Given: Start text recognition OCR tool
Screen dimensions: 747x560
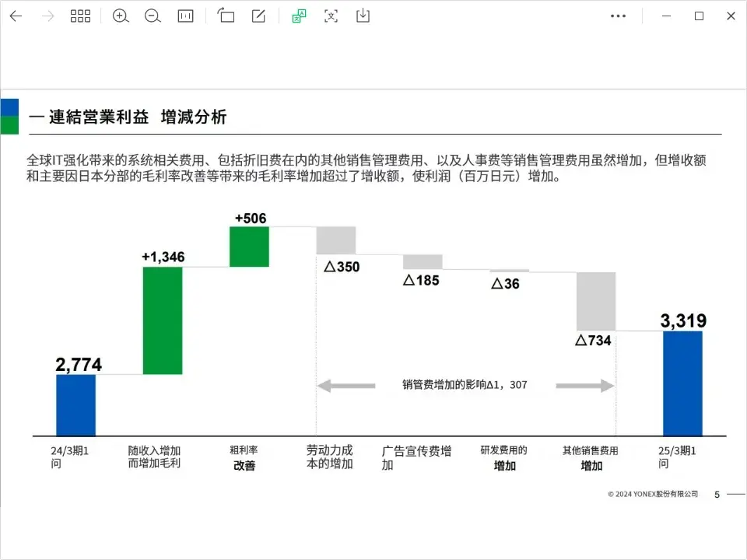Looking at the screenshot, I should [331, 16].
